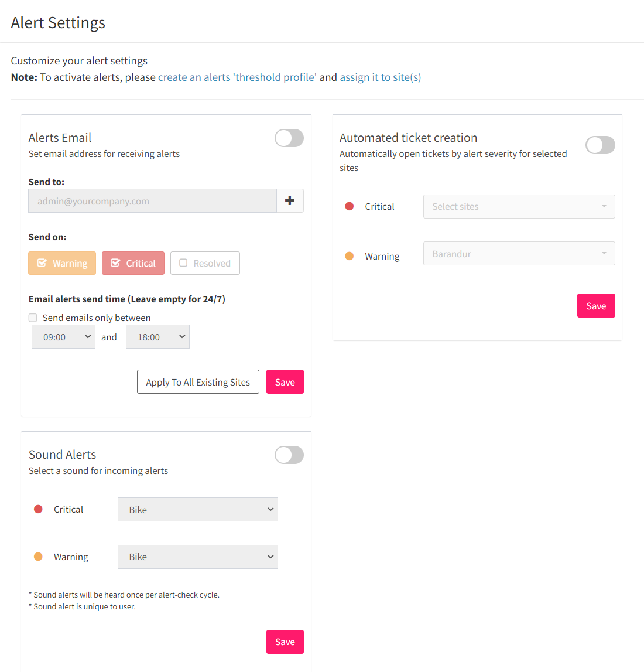Open the 09:00 start time dropdown
The width and height of the screenshot is (644, 672).
tap(63, 337)
